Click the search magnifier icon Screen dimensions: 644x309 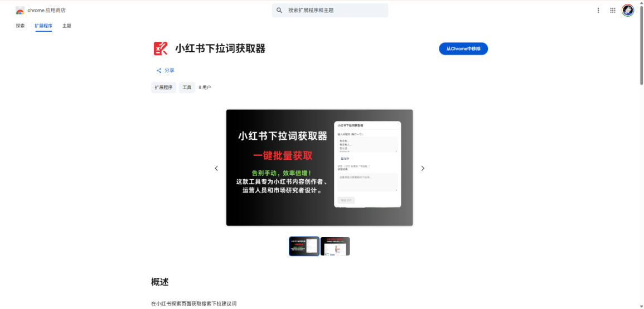pyautogui.click(x=279, y=10)
